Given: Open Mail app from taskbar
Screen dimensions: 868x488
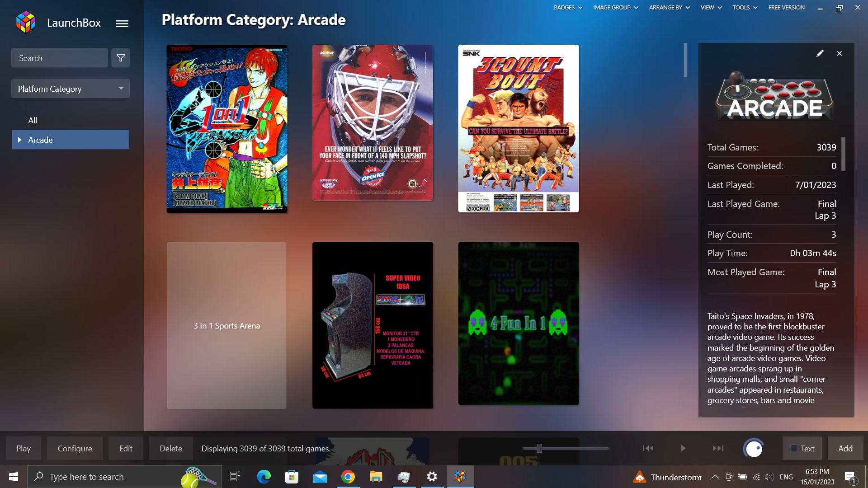Looking at the screenshot, I should [x=320, y=477].
